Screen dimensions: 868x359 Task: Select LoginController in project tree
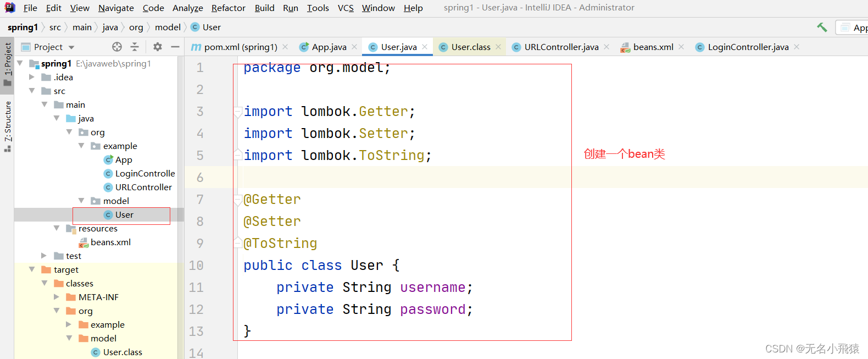tap(139, 173)
